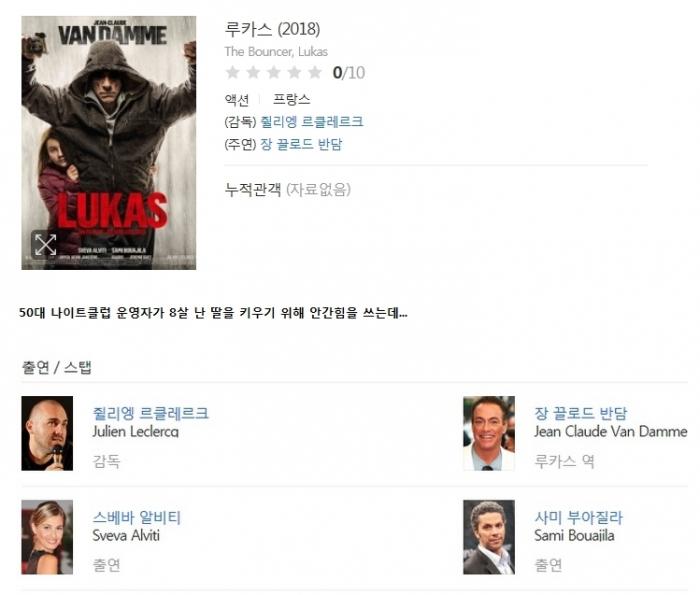Open director link 쥘리앵 르클레르크 next to 감독
Viewport: 700px width, 595px height.
click(312, 121)
